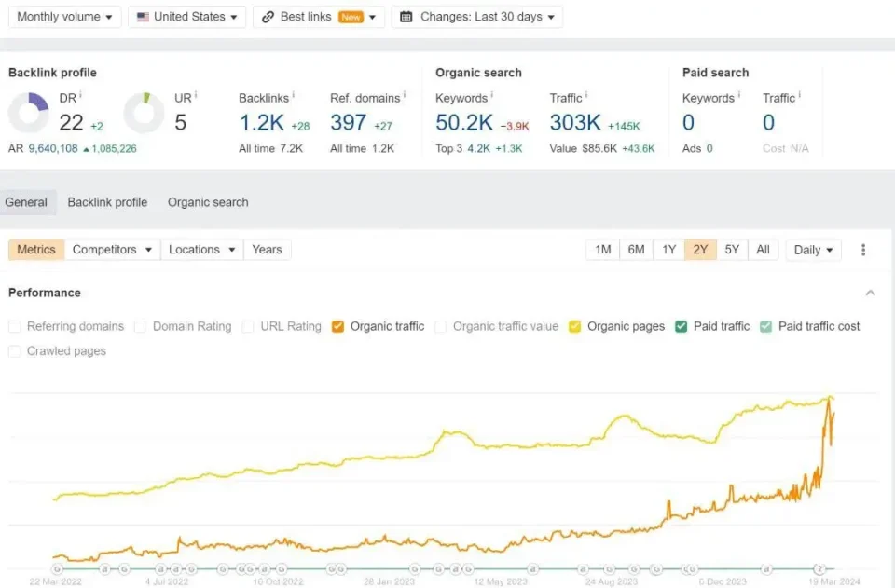895x588 pixels.
Task: Set chart range to 1M
Action: (x=603, y=250)
